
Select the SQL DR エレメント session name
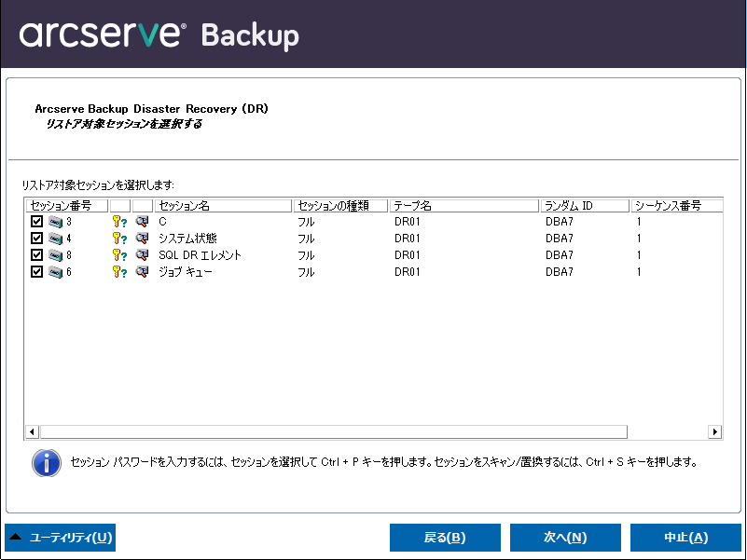[x=201, y=254]
